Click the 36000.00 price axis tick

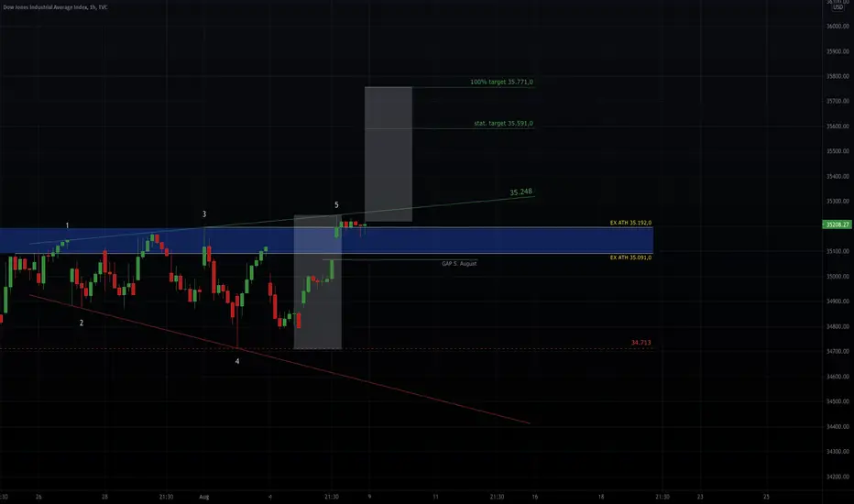[x=838, y=27]
